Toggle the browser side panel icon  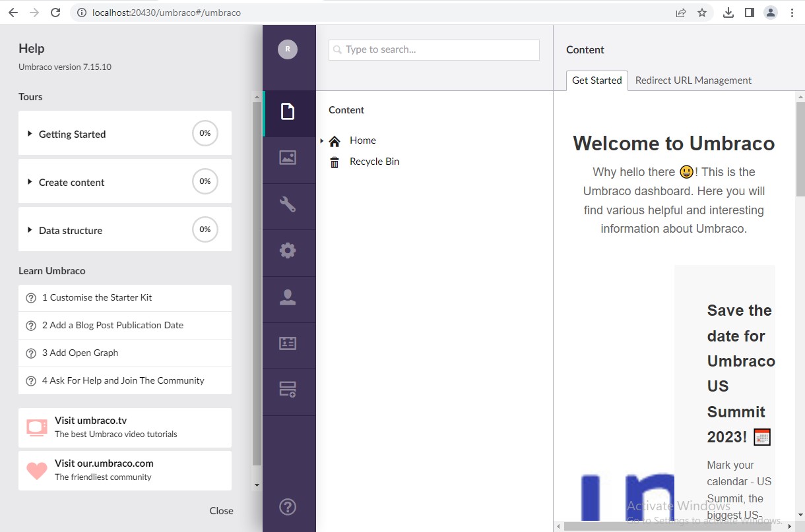tap(750, 13)
